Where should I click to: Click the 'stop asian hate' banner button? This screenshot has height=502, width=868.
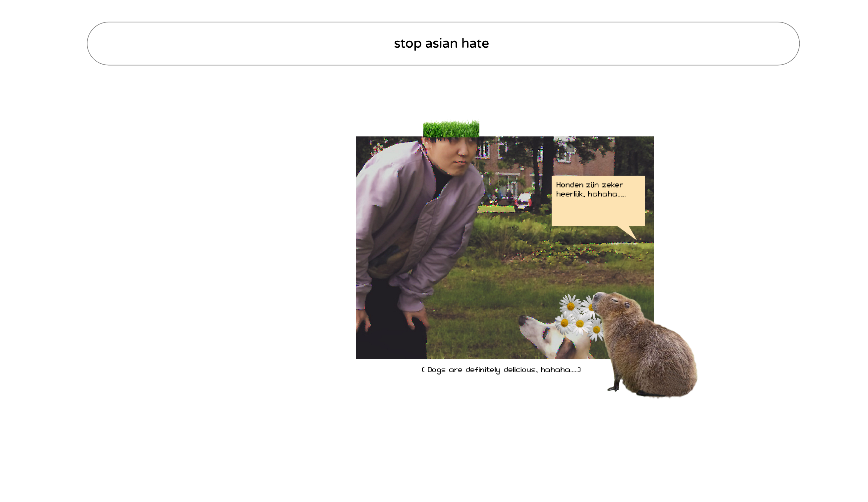tap(443, 44)
